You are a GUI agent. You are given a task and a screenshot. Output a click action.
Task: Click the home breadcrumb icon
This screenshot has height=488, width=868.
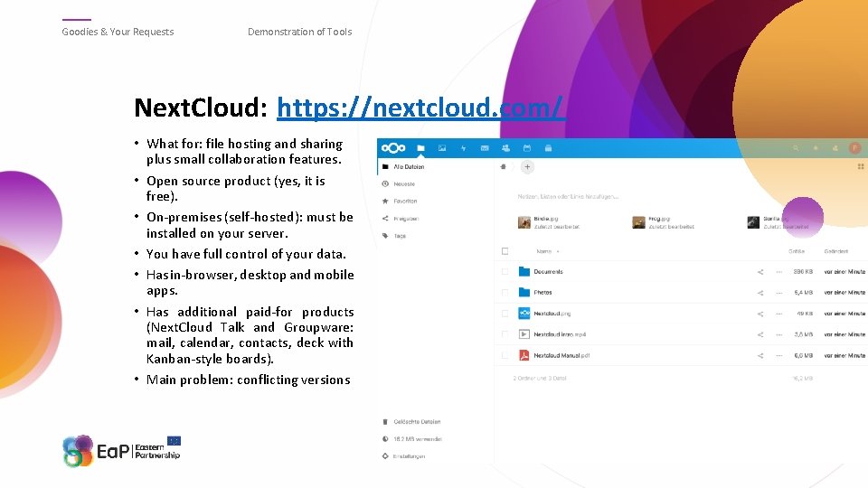[x=504, y=166]
